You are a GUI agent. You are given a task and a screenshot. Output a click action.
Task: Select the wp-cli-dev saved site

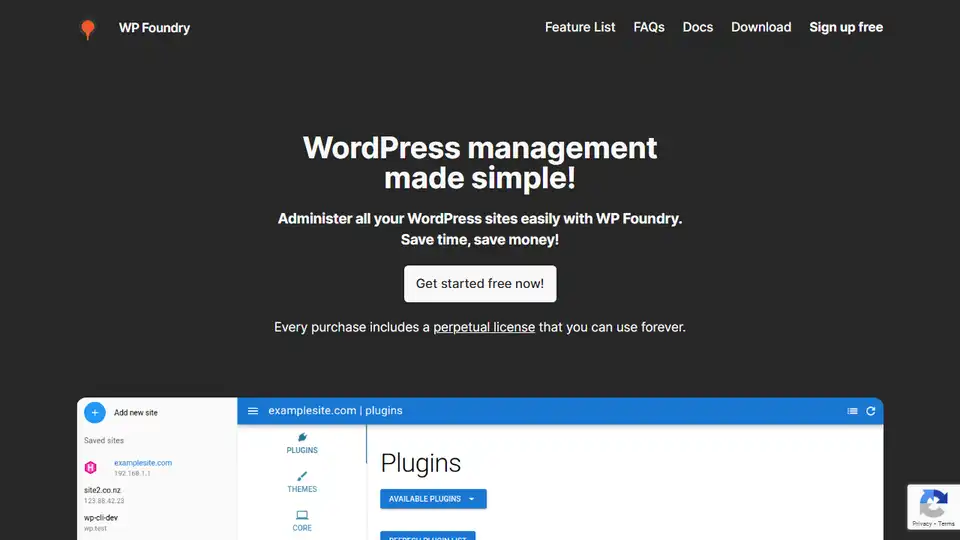point(101,518)
